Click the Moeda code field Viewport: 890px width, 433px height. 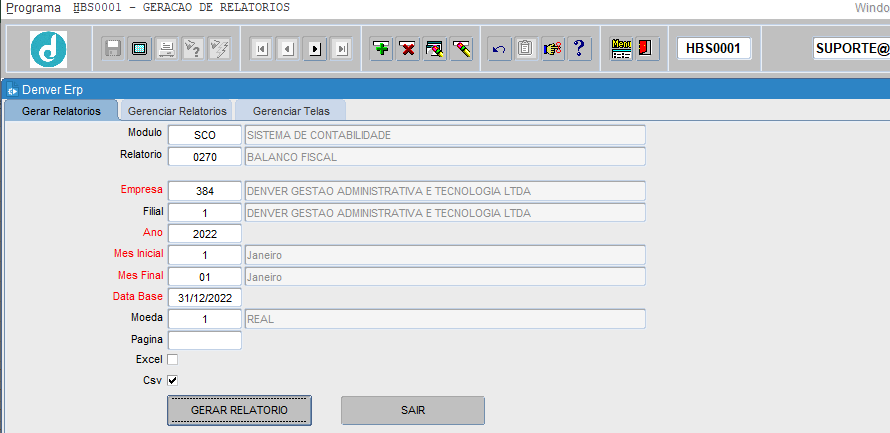(205, 319)
